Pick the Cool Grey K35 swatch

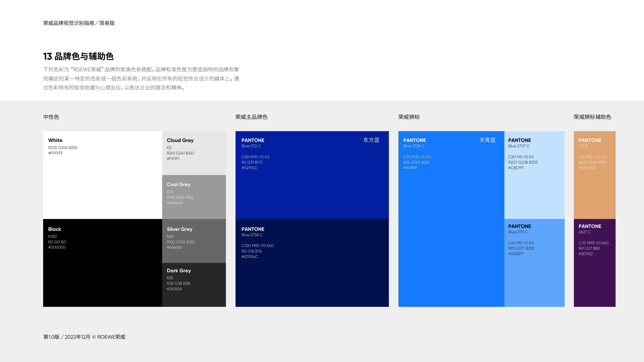194,197
